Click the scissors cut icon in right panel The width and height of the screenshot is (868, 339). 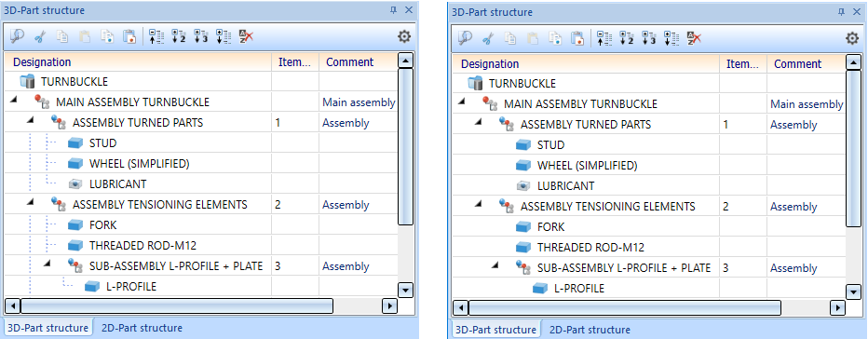tap(487, 38)
